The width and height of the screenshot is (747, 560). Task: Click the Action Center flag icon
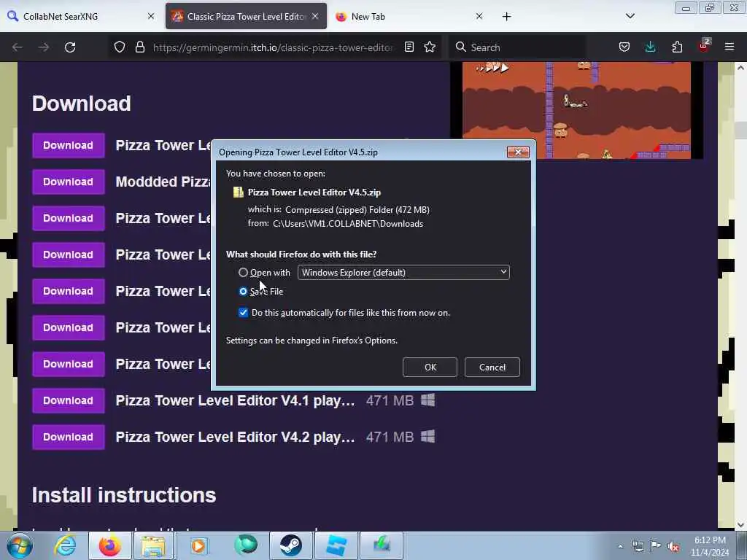pyautogui.click(x=656, y=546)
